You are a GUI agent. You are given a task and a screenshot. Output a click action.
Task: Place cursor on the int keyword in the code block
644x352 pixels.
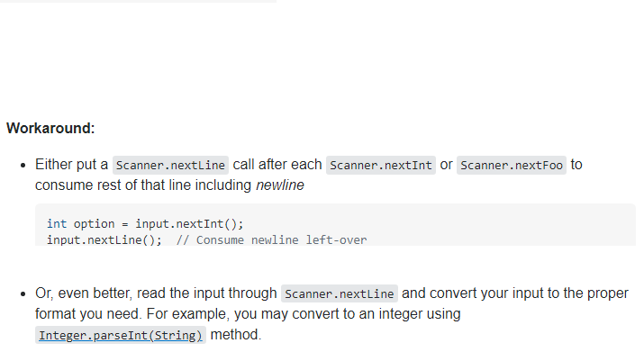tap(57, 224)
